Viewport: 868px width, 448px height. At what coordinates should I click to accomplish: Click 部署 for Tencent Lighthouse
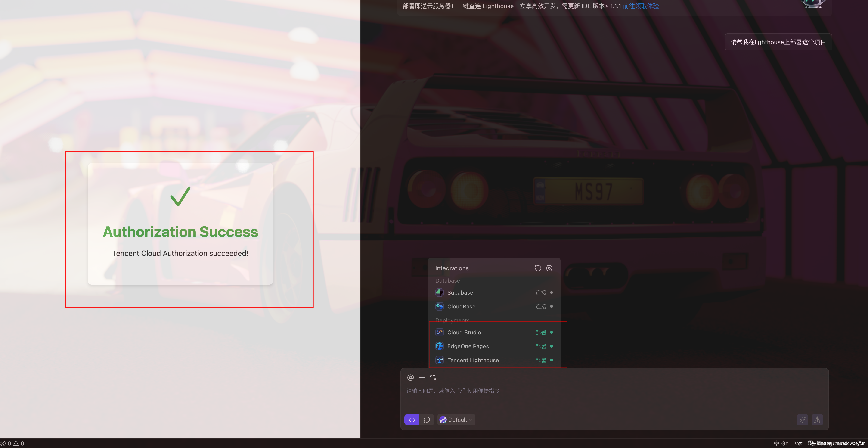point(540,360)
